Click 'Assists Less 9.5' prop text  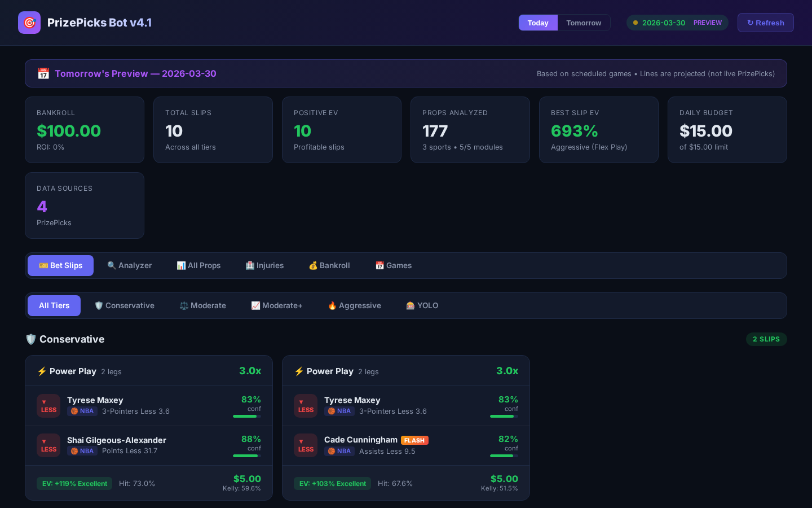[387, 452]
